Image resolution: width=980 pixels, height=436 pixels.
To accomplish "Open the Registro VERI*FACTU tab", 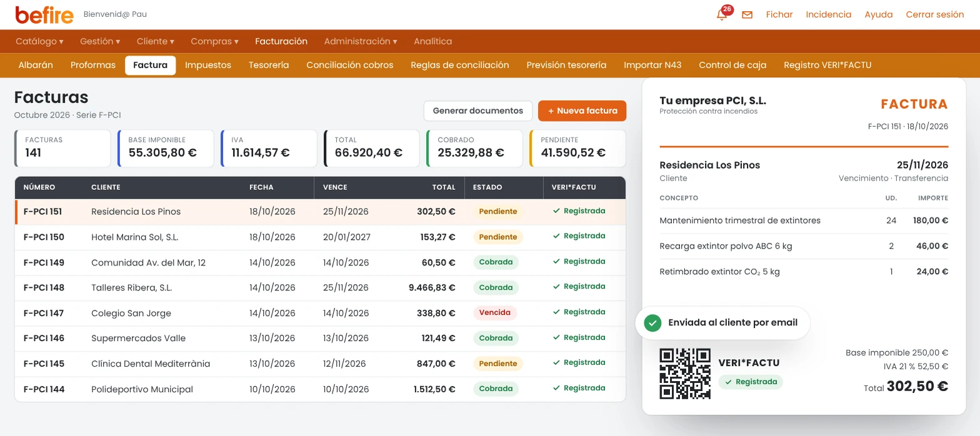I will 827,65.
